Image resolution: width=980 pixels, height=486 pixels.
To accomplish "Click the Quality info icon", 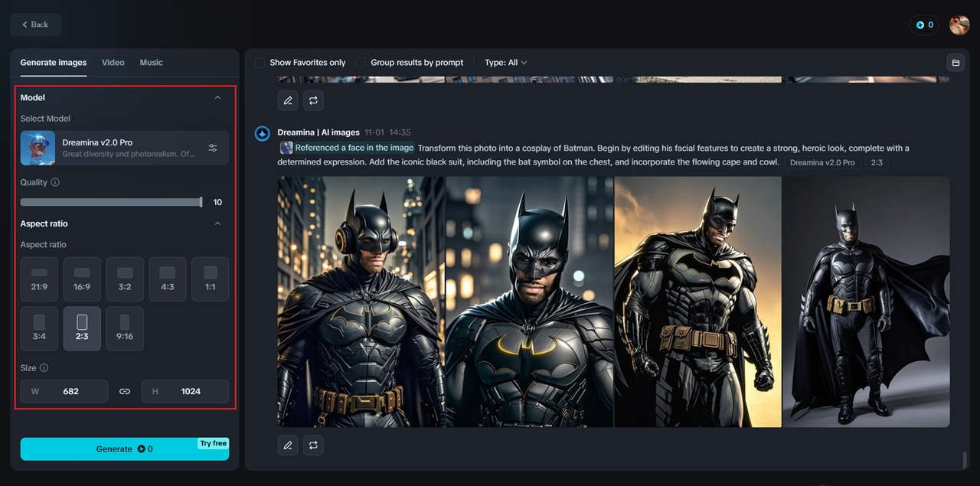I will [x=55, y=183].
